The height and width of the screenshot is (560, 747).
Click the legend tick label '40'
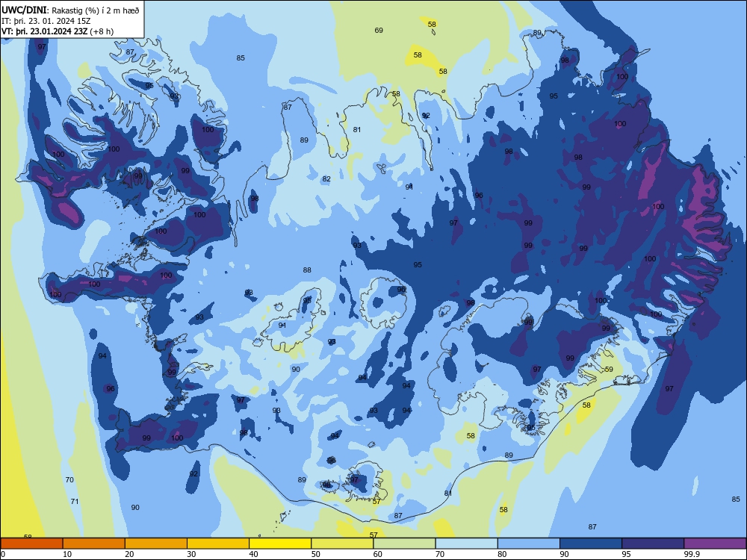254,554
